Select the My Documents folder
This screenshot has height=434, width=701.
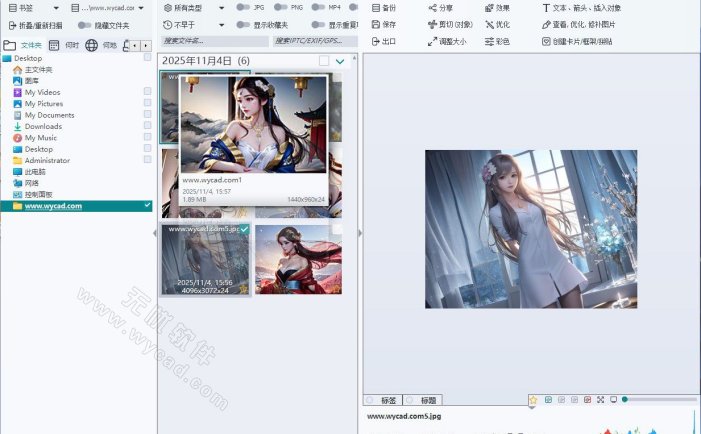(50, 115)
